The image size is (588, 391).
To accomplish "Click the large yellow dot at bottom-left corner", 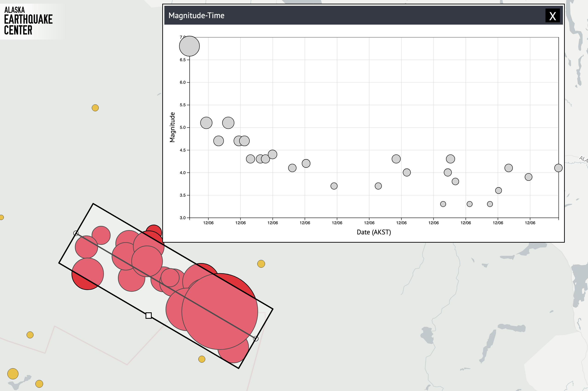I will (x=12, y=374).
